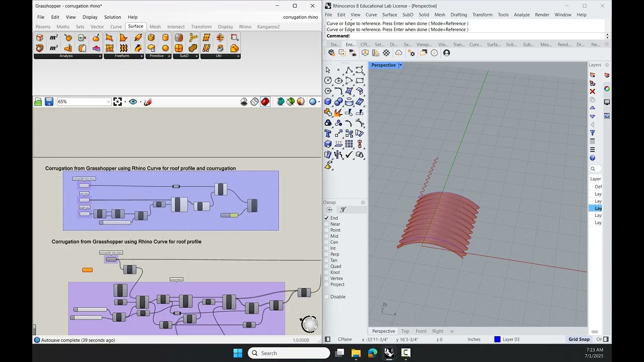Switch to the Kangaroo2 tab
Screen dimensions: 644x362
tap(268, 27)
